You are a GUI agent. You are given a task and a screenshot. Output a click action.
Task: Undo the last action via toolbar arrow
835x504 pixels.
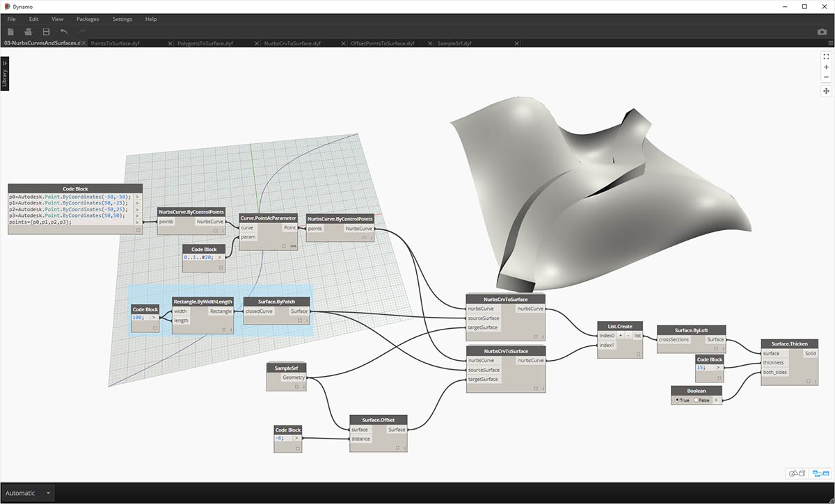(64, 32)
